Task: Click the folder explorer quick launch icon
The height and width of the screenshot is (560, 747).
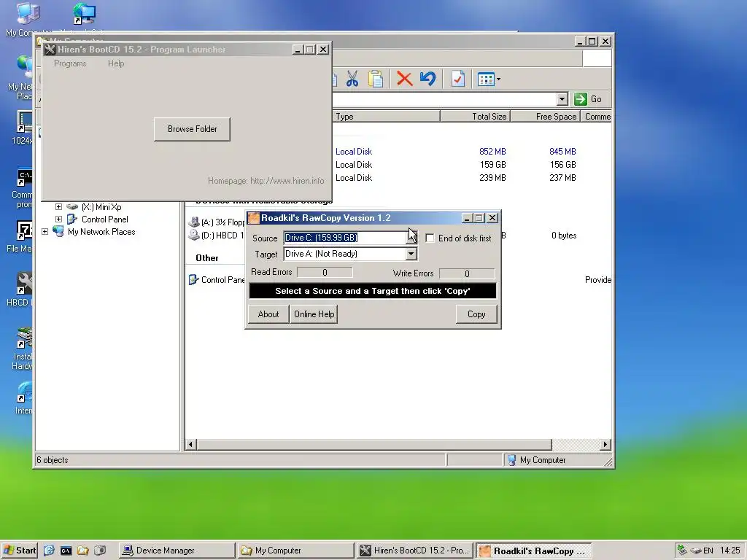Action: click(x=83, y=551)
